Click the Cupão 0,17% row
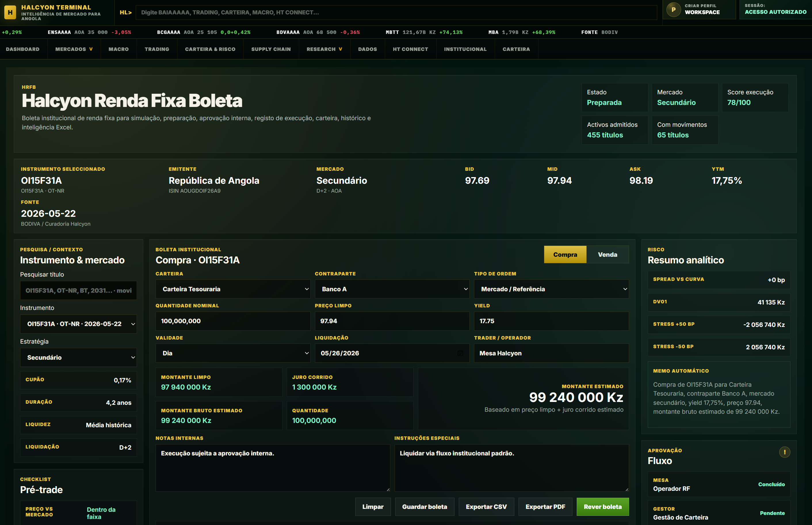The width and height of the screenshot is (812, 525). pyautogui.click(x=79, y=380)
